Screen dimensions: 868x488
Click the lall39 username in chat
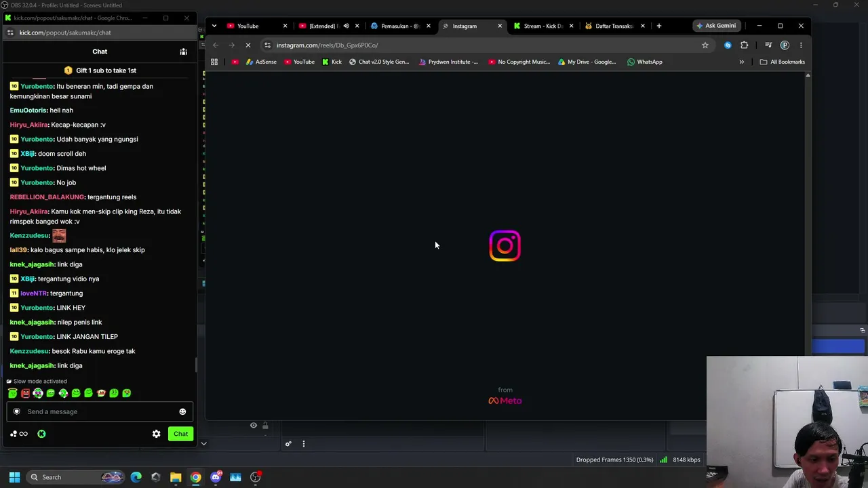(x=19, y=250)
